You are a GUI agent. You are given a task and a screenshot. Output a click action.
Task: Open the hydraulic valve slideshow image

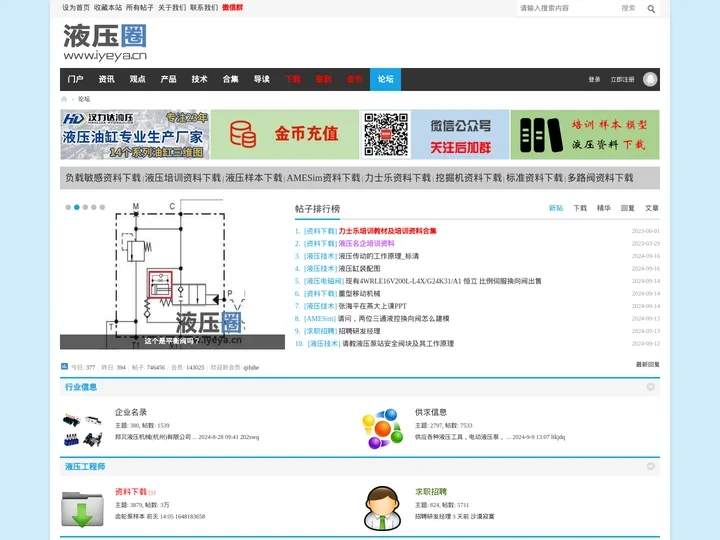(x=172, y=274)
